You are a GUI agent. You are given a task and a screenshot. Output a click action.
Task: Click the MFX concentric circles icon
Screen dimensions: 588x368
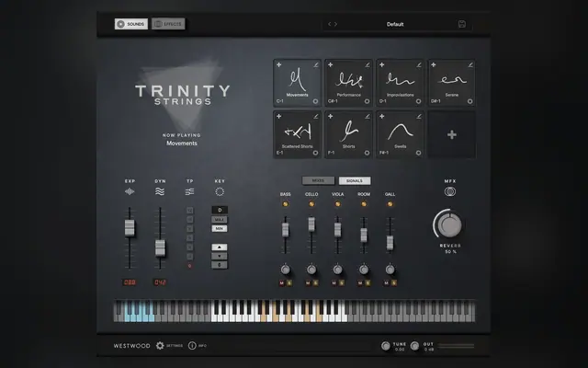(x=450, y=192)
